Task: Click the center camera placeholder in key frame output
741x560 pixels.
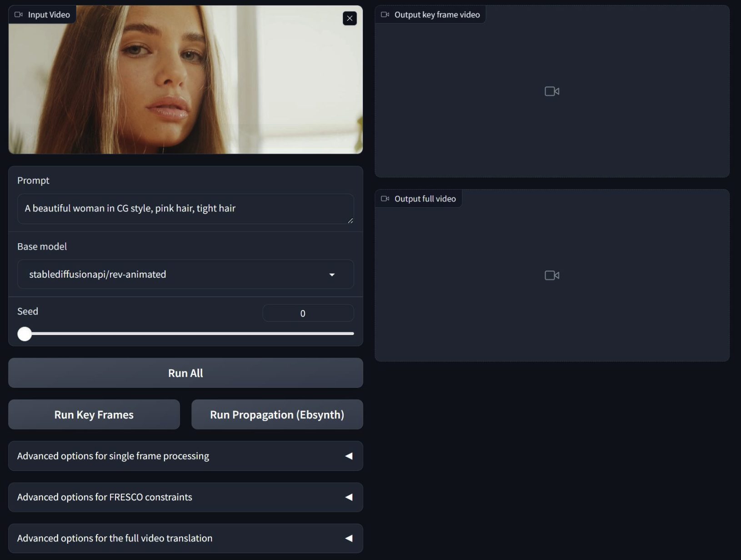Action: (551, 91)
